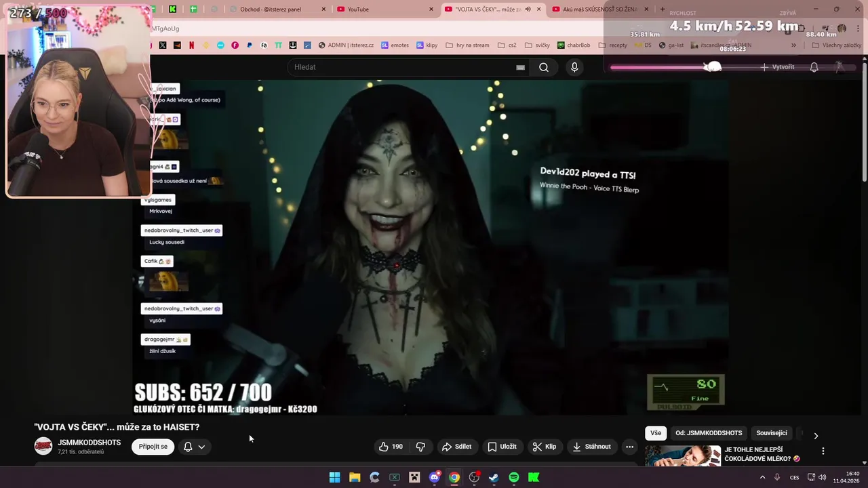Open ADMIN | itsterez.cz bookmark
This screenshot has height=488, width=868.
(x=346, y=45)
